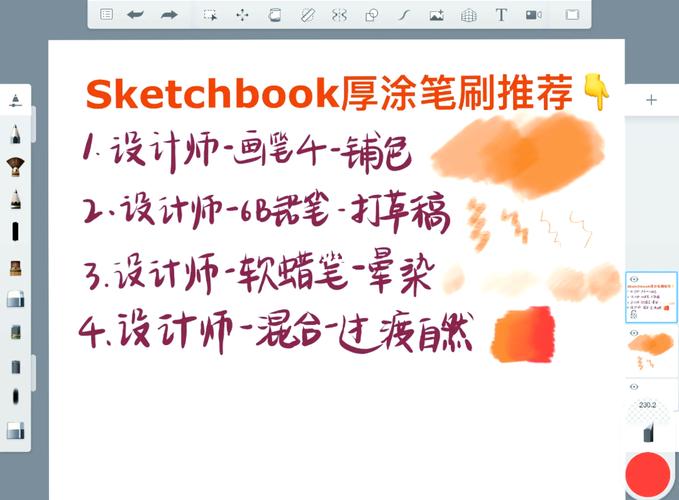Screen dimensions: 679x500
Task: Select the fan brush in palette
Action: click(x=16, y=166)
